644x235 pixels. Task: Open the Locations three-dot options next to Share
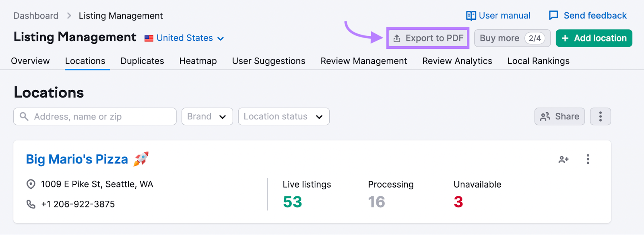pyautogui.click(x=600, y=117)
